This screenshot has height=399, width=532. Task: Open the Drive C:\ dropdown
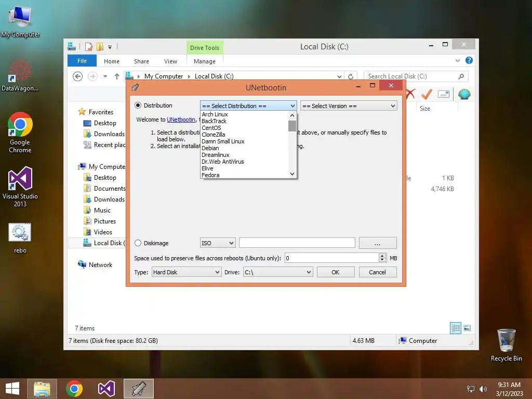(x=278, y=272)
